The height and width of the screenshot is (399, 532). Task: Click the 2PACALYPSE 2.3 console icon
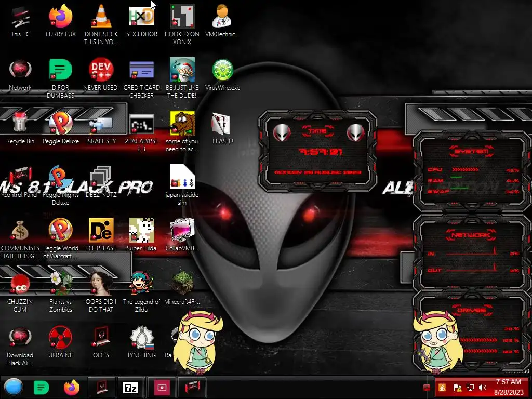pyautogui.click(x=141, y=124)
